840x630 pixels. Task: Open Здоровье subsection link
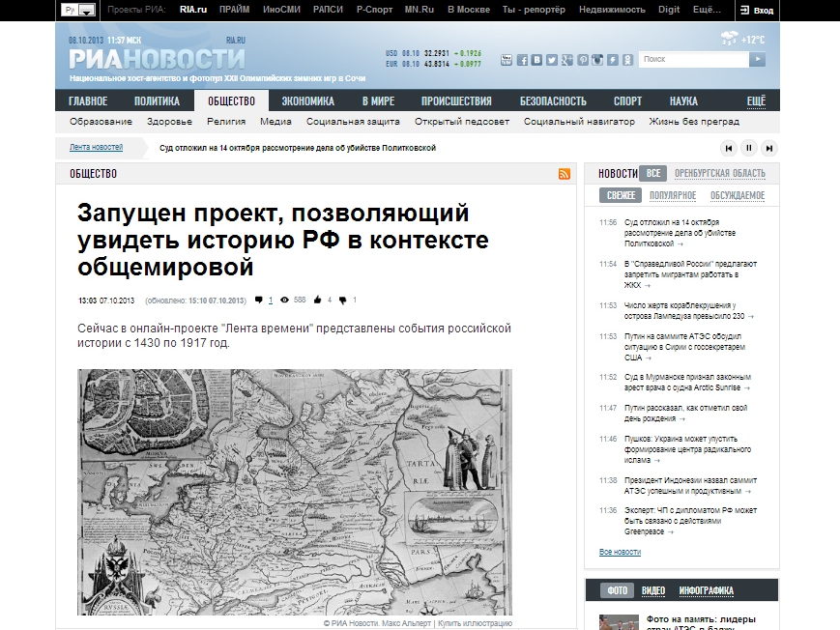coord(169,122)
